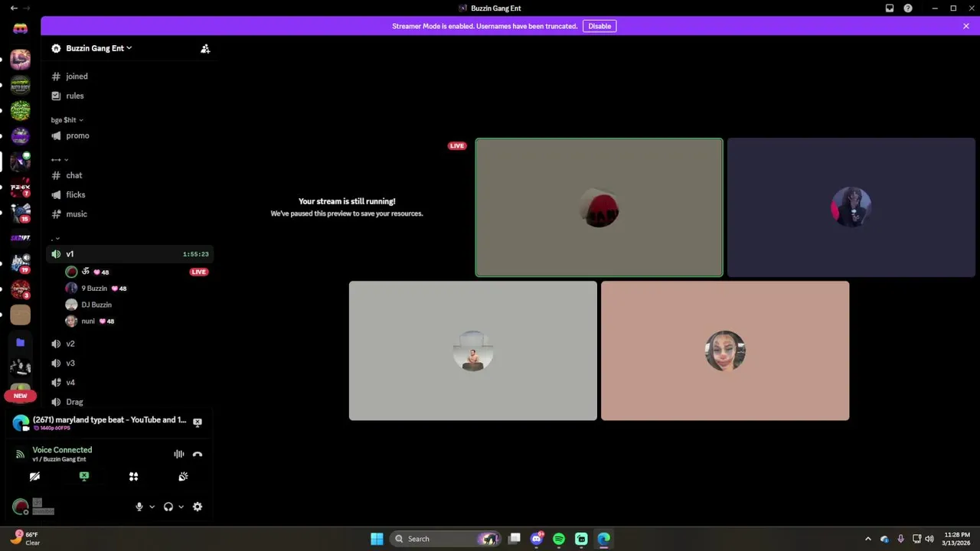980x551 pixels.
Task: Open the Activities launcher icon
Action: pyautogui.click(x=133, y=476)
